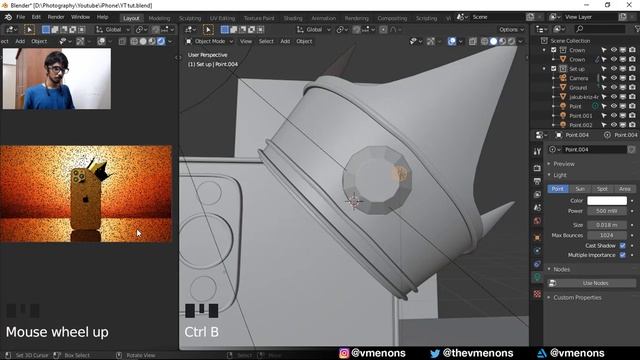Open the Edit menu
This screenshot has width=640, height=360.
point(36,17)
